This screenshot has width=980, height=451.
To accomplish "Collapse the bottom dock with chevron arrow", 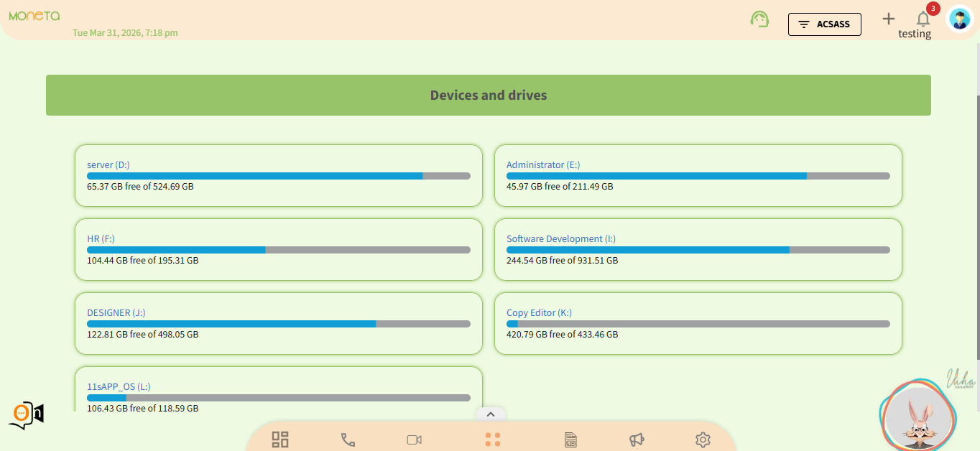I will 491,414.
